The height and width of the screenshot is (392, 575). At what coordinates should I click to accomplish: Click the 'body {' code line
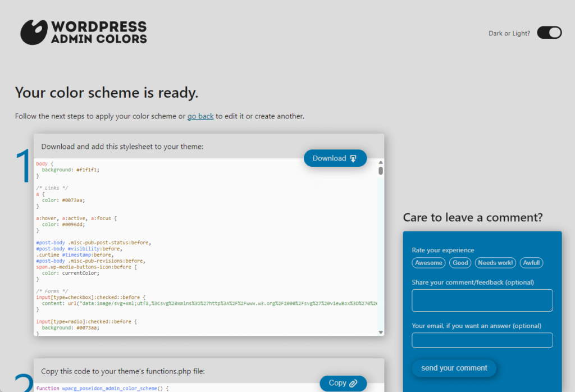45,163
